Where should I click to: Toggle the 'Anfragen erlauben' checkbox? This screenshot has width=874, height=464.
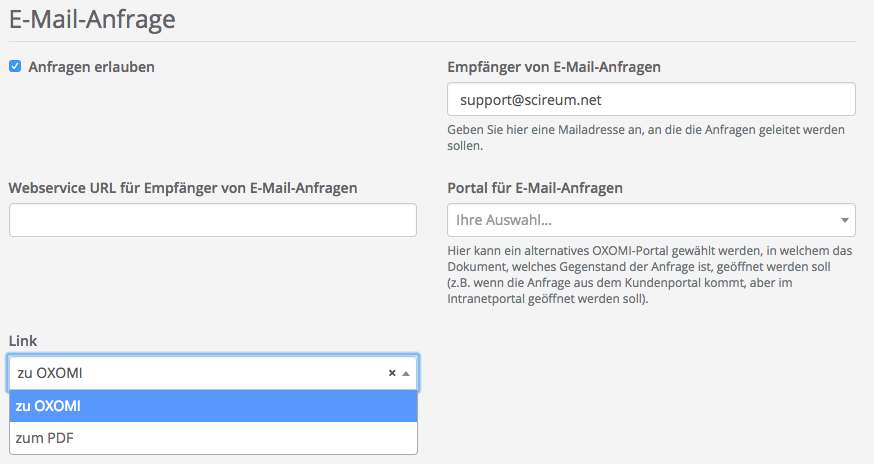15,67
